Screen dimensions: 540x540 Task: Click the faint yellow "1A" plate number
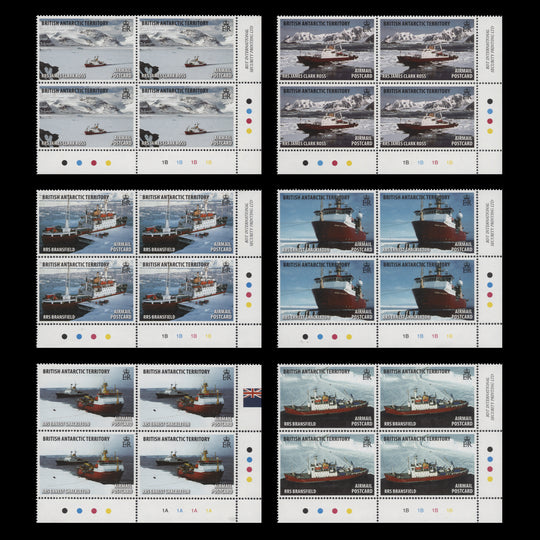coord(209,510)
